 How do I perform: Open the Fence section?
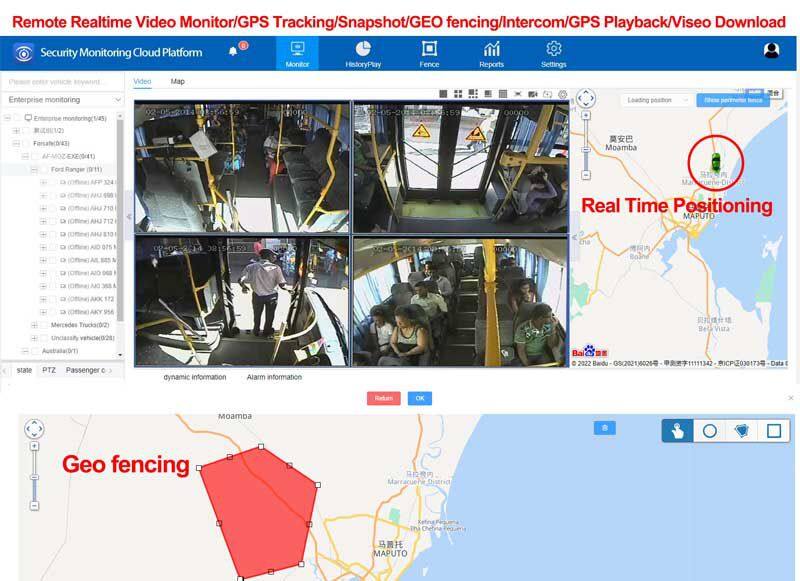pyautogui.click(x=429, y=54)
